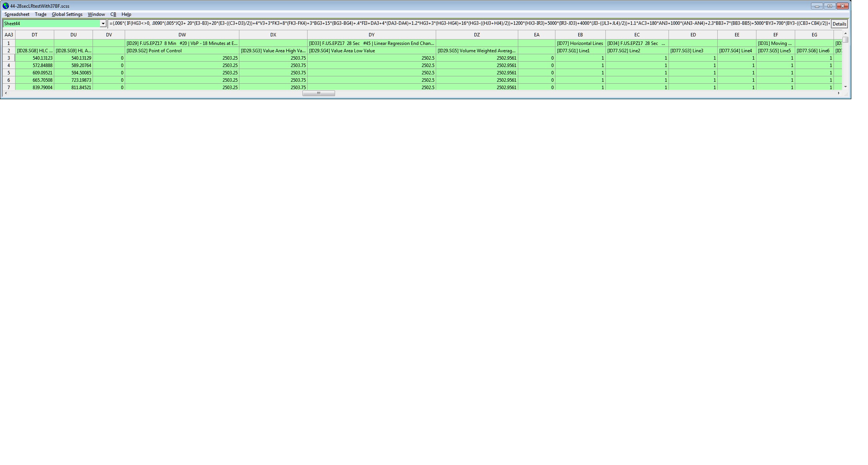The height and width of the screenshot is (465, 868).
Task: Open the Global Settings menu
Action: (x=67, y=14)
